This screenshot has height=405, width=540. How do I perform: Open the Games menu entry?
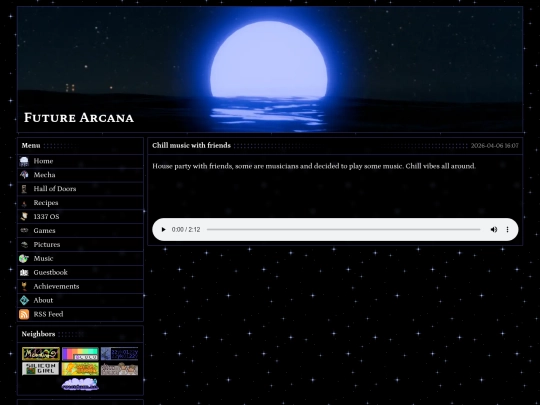[44, 231]
